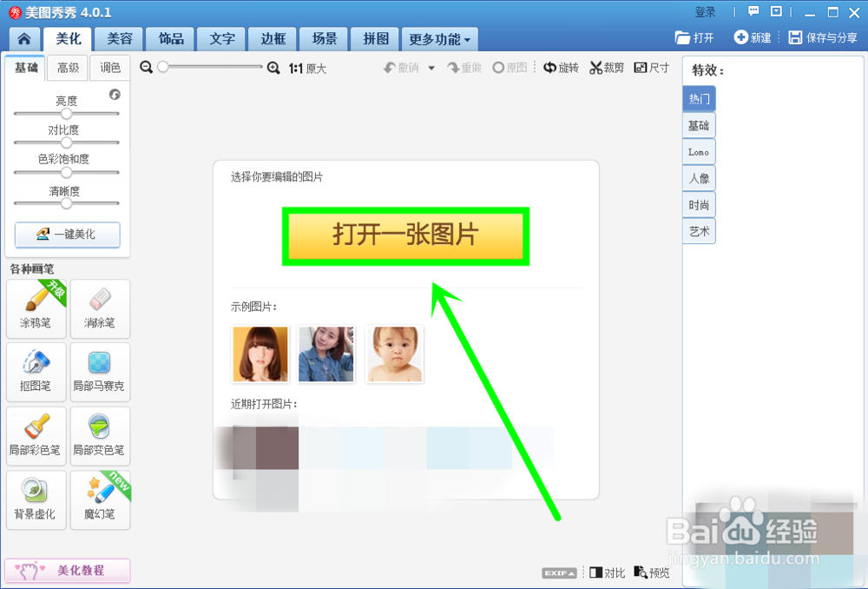
Task: Click the 裁剪 crop tool
Action: [x=607, y=68]
